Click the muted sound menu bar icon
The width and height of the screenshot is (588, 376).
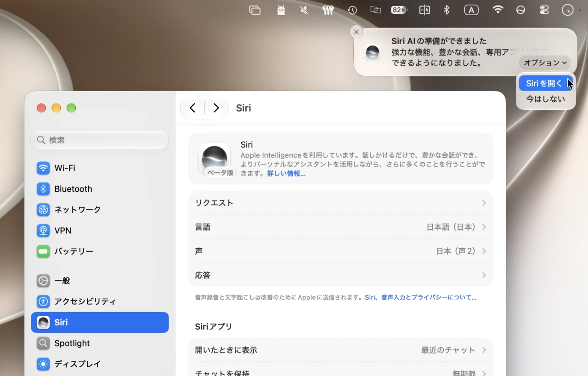pos(304,10)
